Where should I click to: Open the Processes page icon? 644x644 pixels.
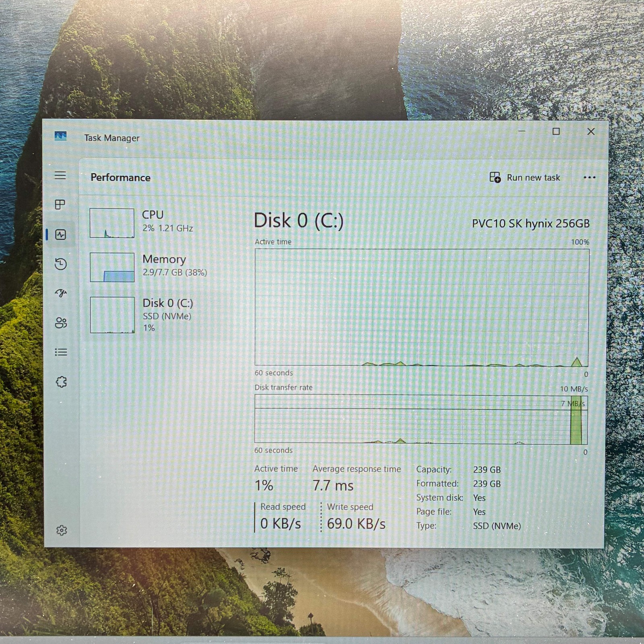click(60, 204)
